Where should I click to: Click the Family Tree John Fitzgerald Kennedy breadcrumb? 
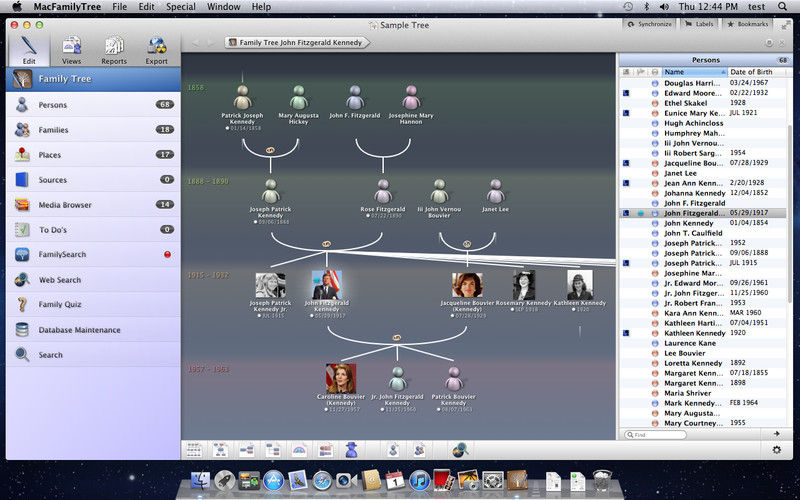coord(297,42)
